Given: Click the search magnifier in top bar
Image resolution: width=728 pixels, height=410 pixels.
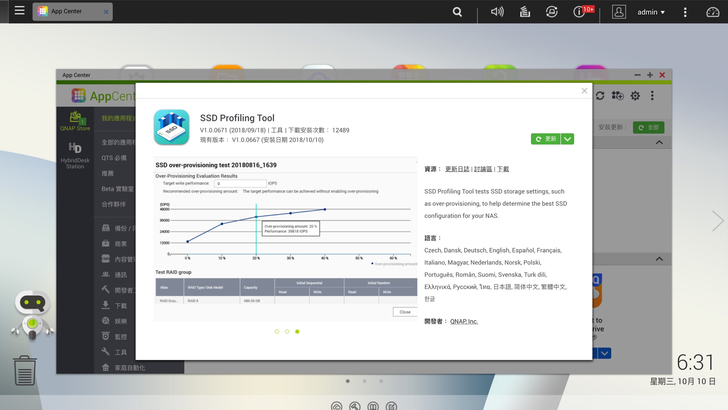Looking at the screenshot, I should click(457, 12).
